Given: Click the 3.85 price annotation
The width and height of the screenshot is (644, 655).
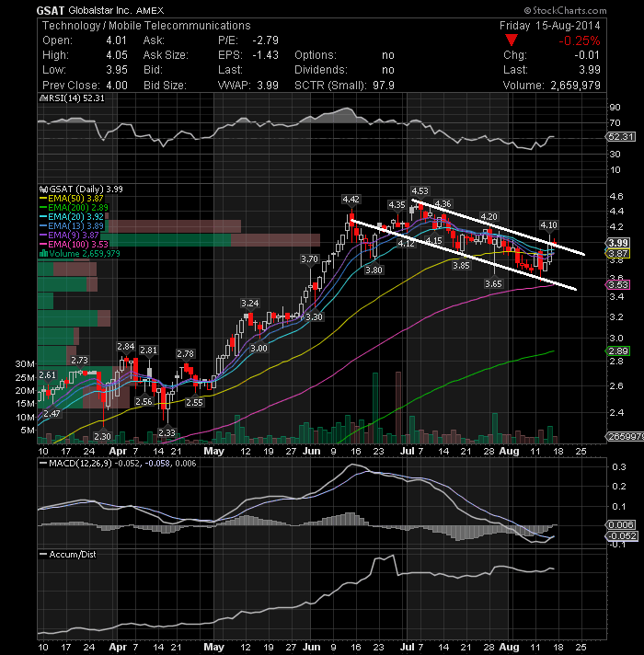Looking at the screenshot, I should click(x=461, y=265).
